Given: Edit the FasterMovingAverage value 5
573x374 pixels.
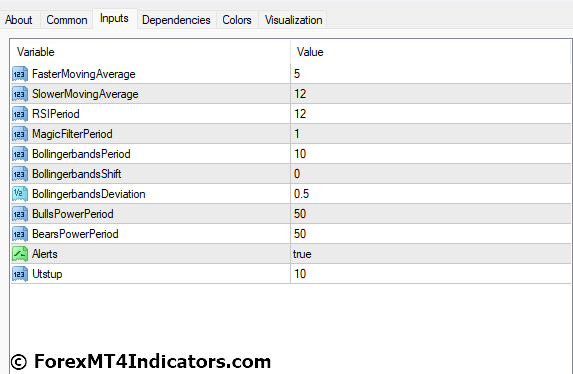Looking at the screenshot, I should point(430,74).
